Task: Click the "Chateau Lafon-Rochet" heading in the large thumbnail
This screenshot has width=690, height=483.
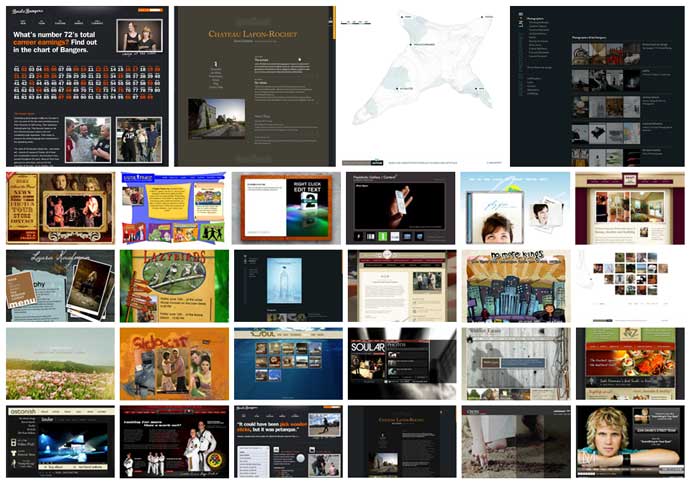Action: point(253,34)
